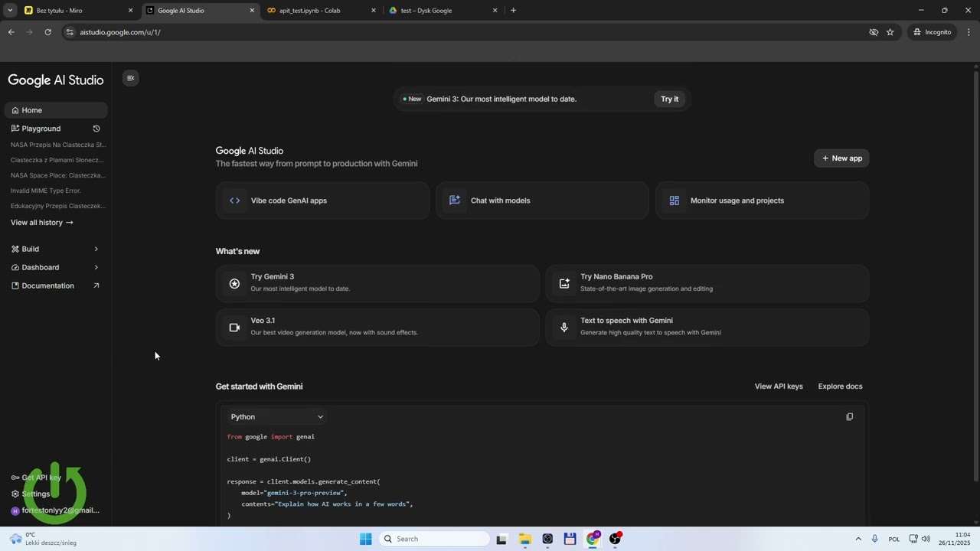Screen dimensions: 980x551
Task: Open the Playground history clock icon
Action: point(96,129)
